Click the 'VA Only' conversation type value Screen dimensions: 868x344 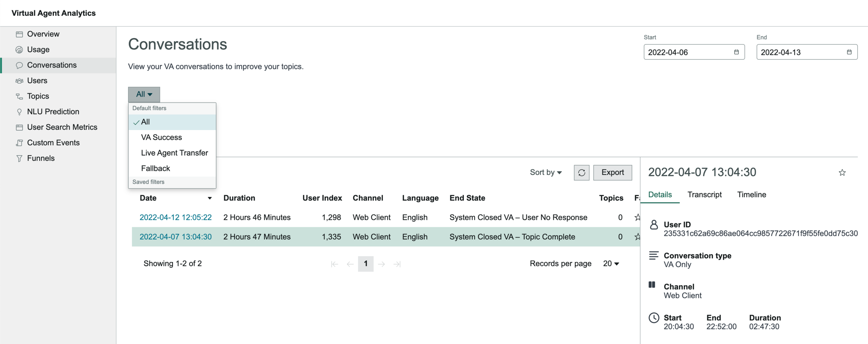point(677,265)
